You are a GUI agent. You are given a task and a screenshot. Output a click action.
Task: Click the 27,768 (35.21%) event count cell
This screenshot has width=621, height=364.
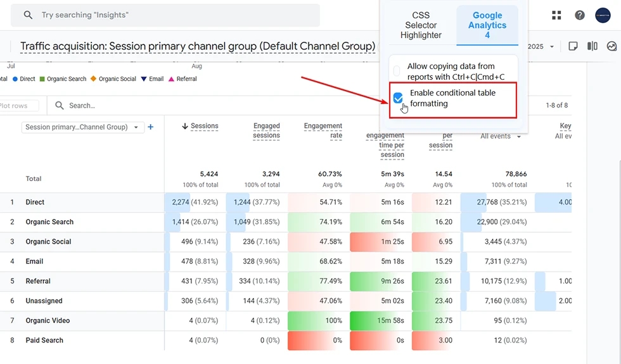point(497,202)
